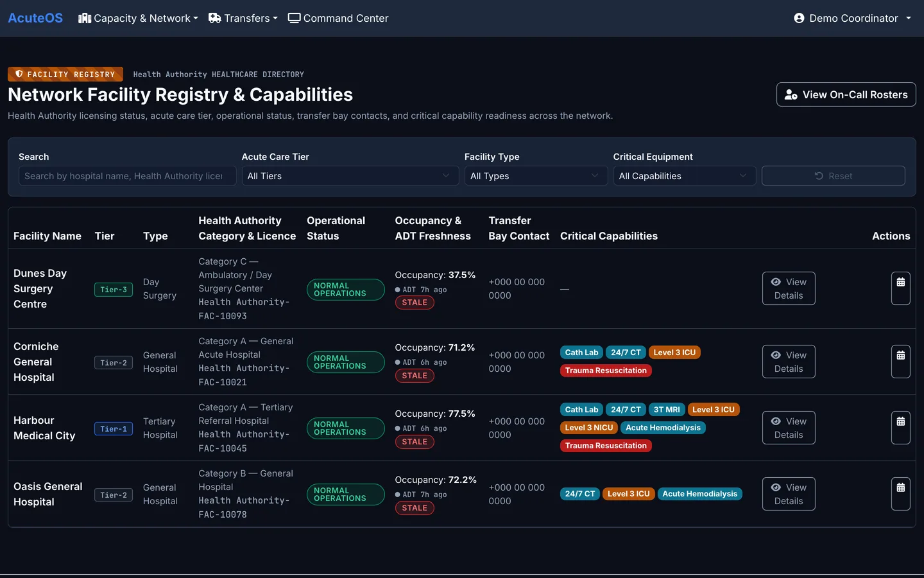
Task: Expand the Demo Coordinator user menu
Action: click(852, 18)
